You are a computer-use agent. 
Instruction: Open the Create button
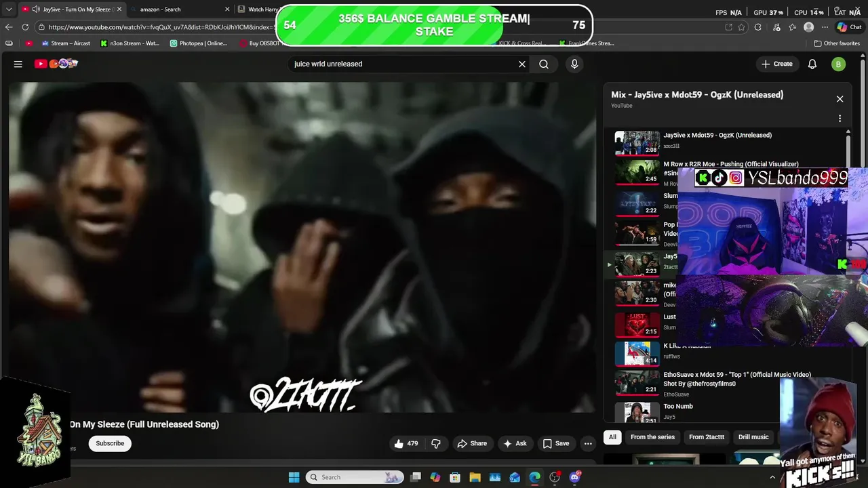coord(777,64)
